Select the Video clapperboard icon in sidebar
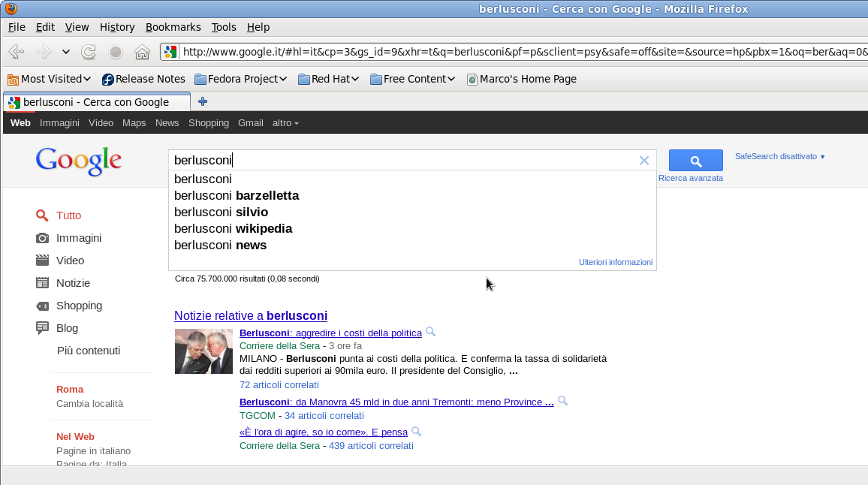 pos(42,261)
